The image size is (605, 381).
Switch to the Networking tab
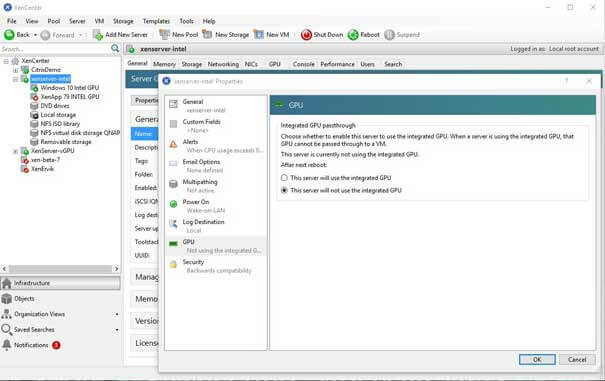pos(223,64)
